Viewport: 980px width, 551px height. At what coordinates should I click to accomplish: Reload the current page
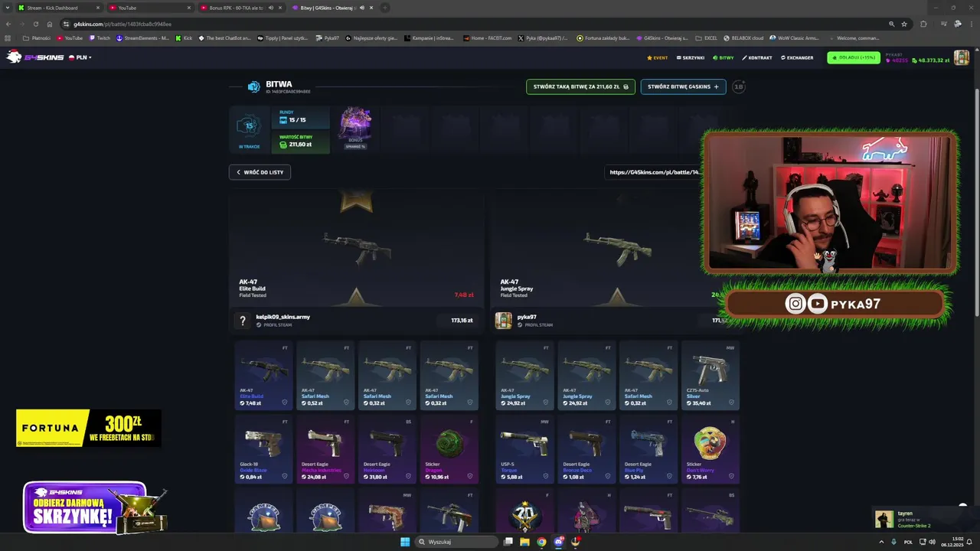pos(36,24)
